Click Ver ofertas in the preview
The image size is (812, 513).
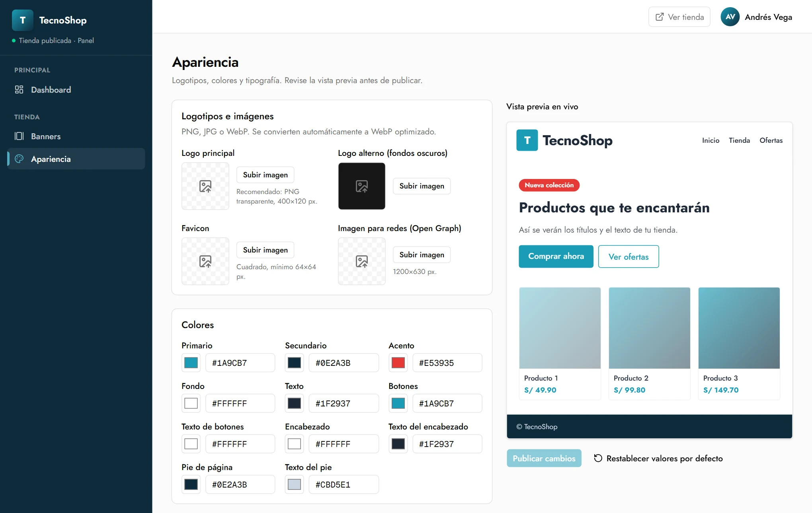629,256
